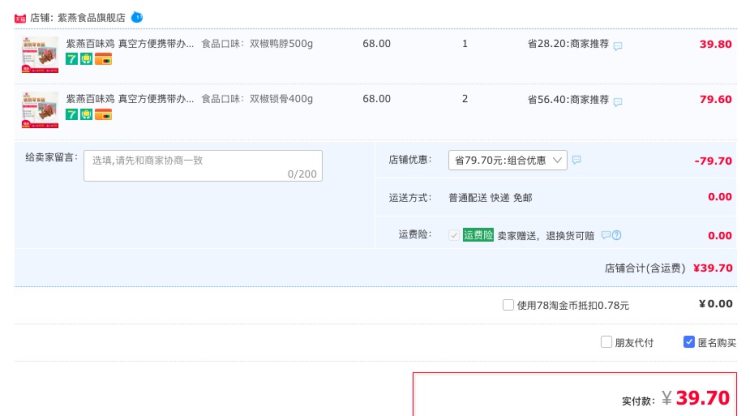The width and height of the screenshot is (750, 416).
Task: Click the green 7-day return icon in 双椒锁骨400g row
Action: [72, 114]
